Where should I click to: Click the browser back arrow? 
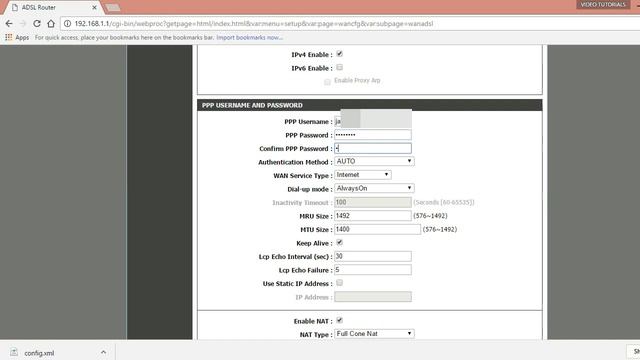pyautogui.click(x=9, y=24)
